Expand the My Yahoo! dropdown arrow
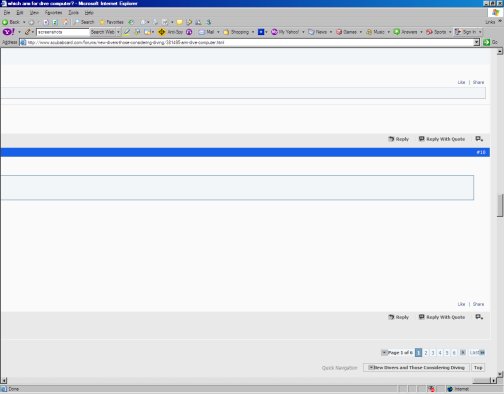The height and width of the screenshot is (394, 504). [x=303, y=32]
